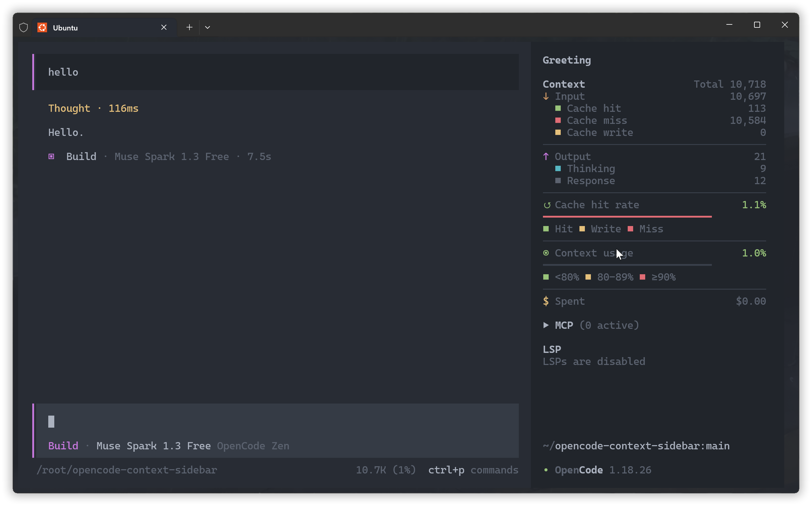
Task: Click 'OpenCode 1.18.26' version text
Action: pos(603,470)
